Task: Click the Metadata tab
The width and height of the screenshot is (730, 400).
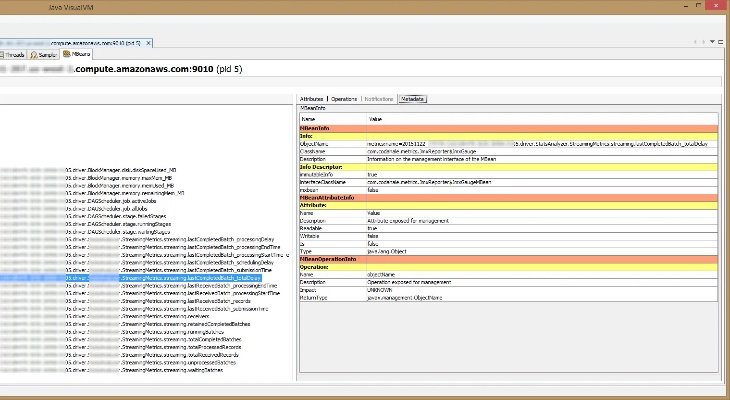Action: [413, 100]
